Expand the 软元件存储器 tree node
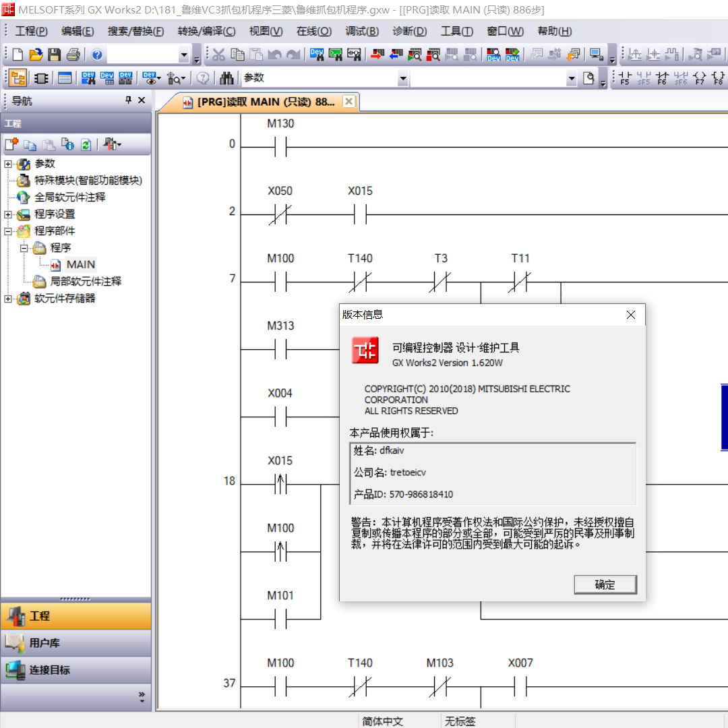This screenshot has height=728, width=728. click(x=8, y=299)
